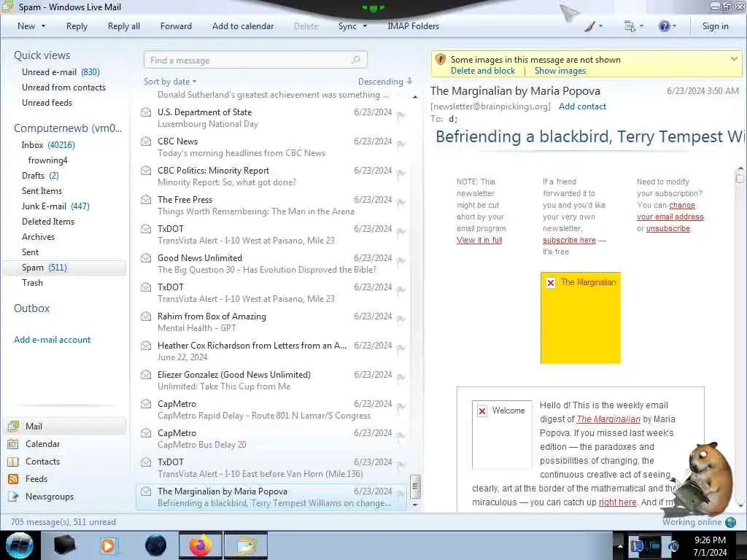Click Show images link
This screenshot has height=560, width=747.
pyautogui.click(x=560, y=71)
